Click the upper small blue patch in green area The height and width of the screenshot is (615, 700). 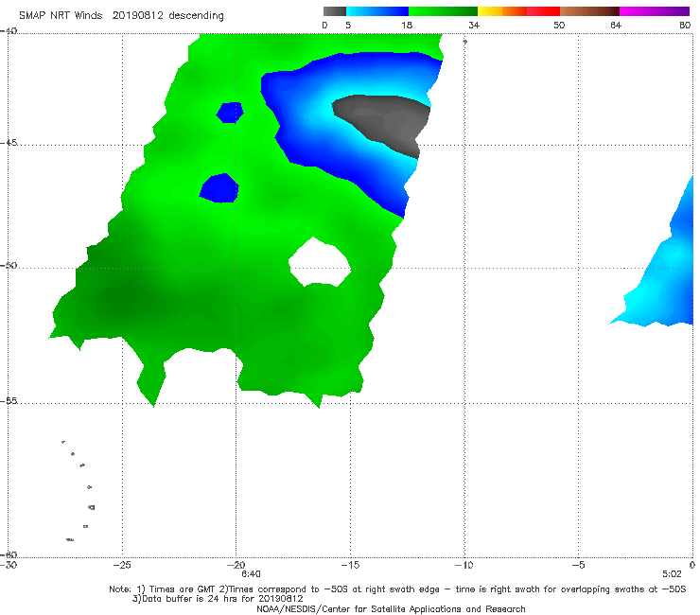click(x=230, y=113)
